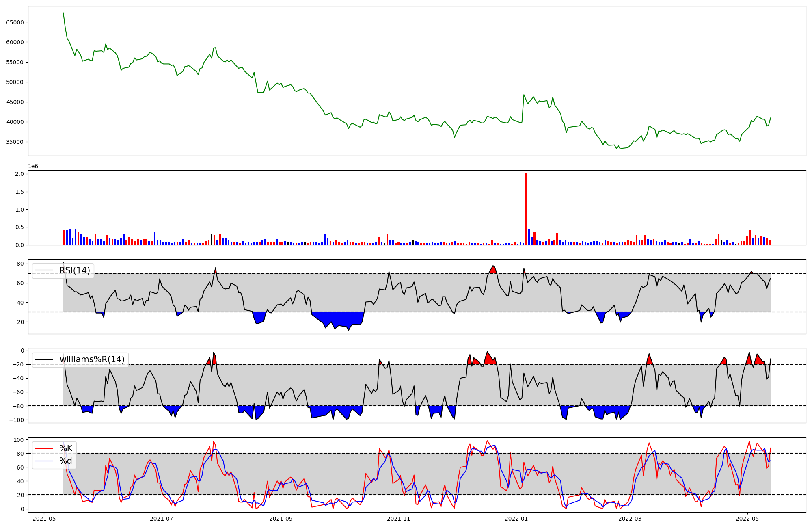Click the blue %d legend line sample

click(x=44, y=461)
